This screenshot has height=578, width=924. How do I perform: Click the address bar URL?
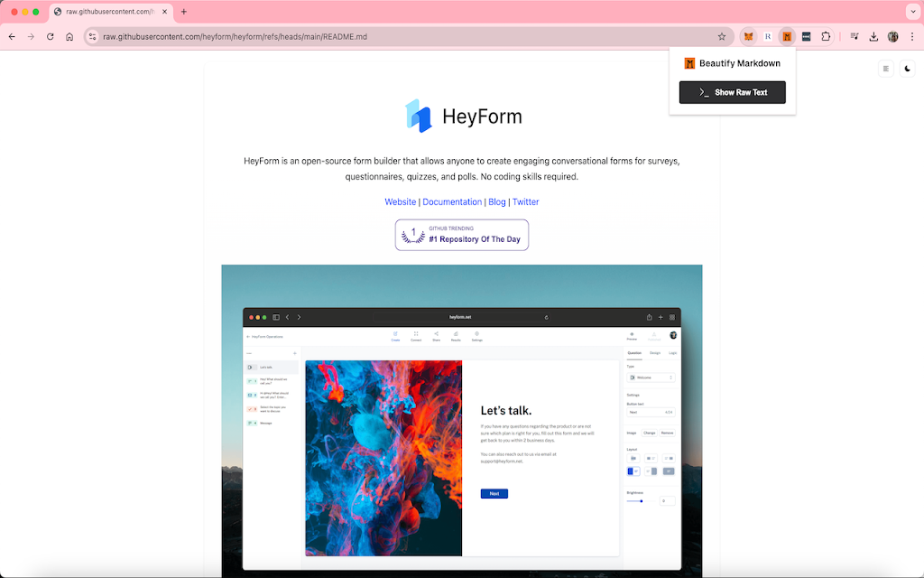click(x=236, y=36)
